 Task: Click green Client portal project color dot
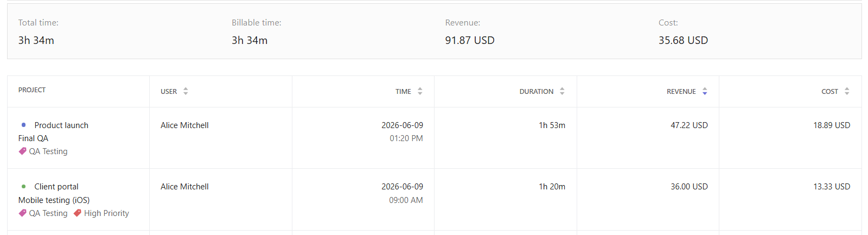23,186
